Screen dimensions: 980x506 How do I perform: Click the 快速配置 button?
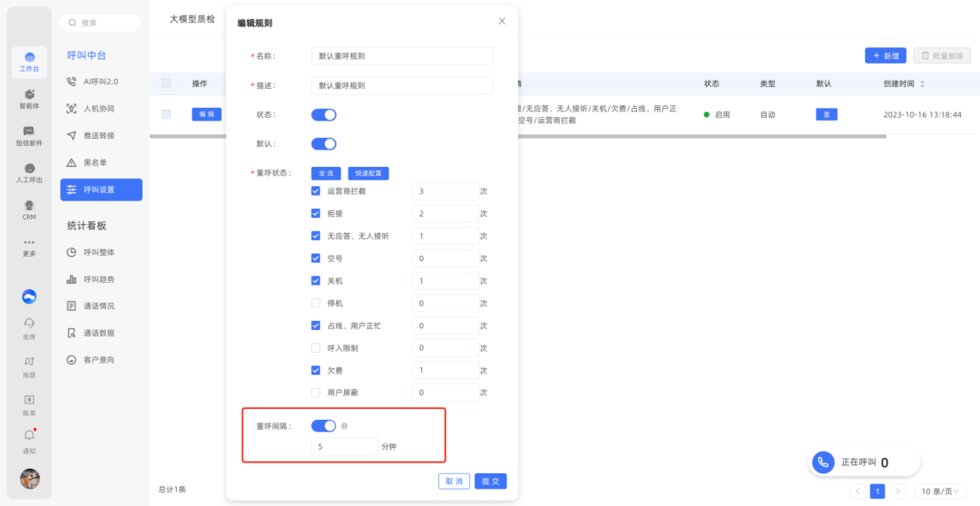click(368, 172)
